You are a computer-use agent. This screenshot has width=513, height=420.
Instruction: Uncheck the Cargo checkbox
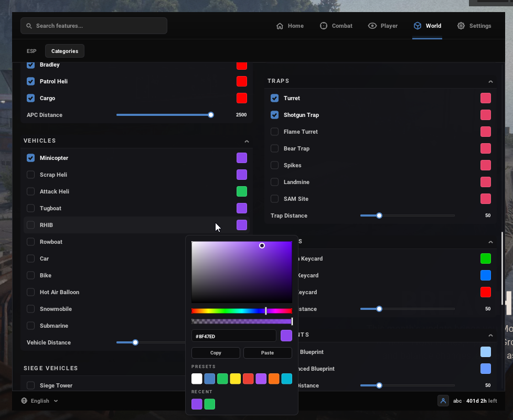31,98
